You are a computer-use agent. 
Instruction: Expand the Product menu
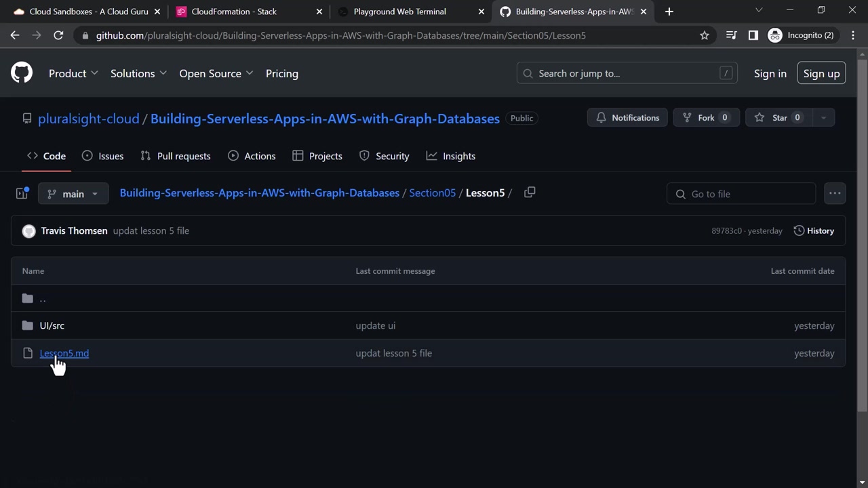point(73,73)
